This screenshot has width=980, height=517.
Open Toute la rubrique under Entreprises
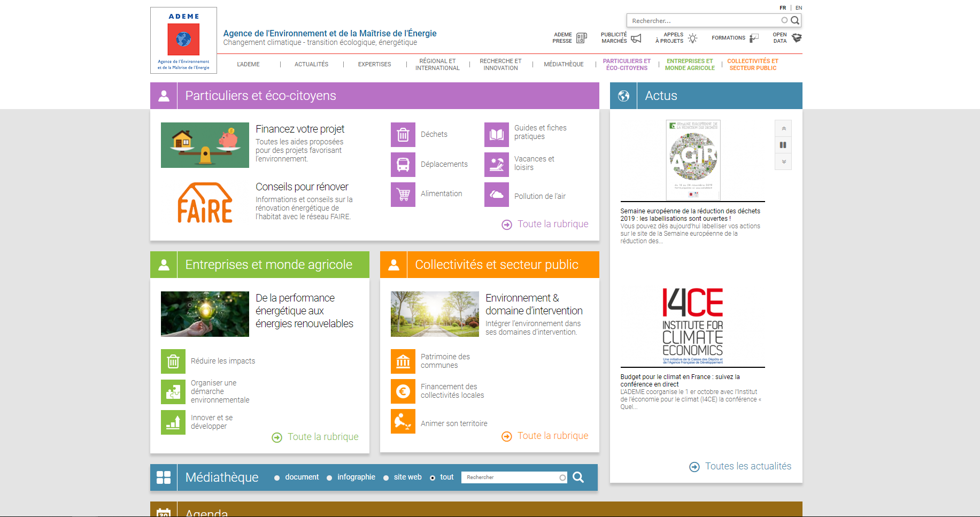315,437
